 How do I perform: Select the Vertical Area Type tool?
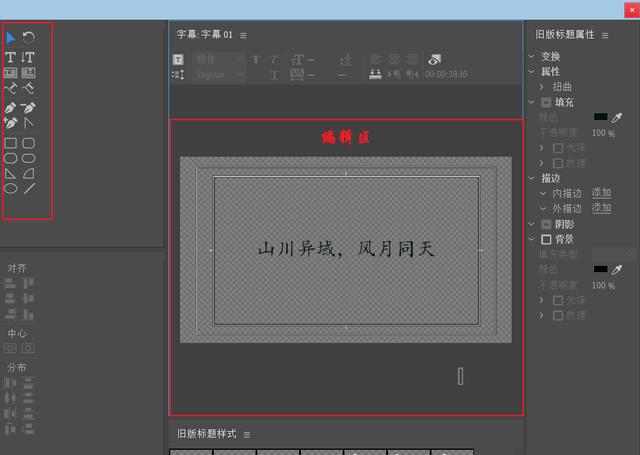point(28,73)
